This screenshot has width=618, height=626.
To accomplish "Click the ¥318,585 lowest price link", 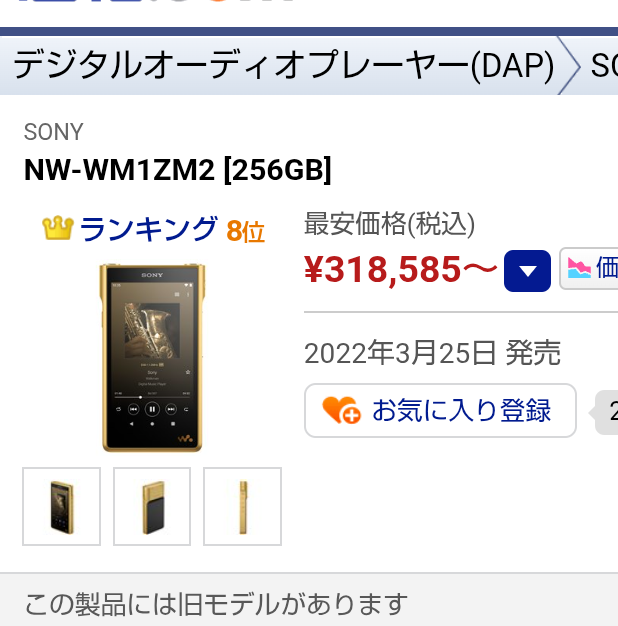I will 400,269.
